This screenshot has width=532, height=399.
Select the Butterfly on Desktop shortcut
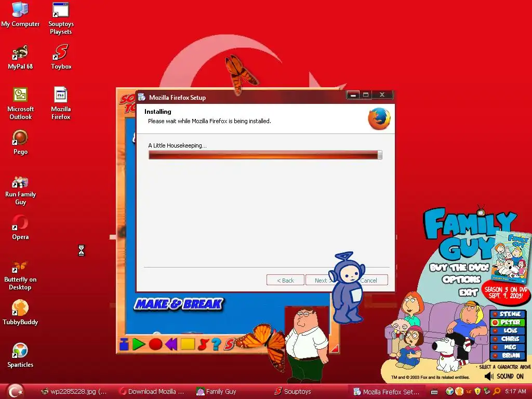pyautogui.click(x=20, y=276)
